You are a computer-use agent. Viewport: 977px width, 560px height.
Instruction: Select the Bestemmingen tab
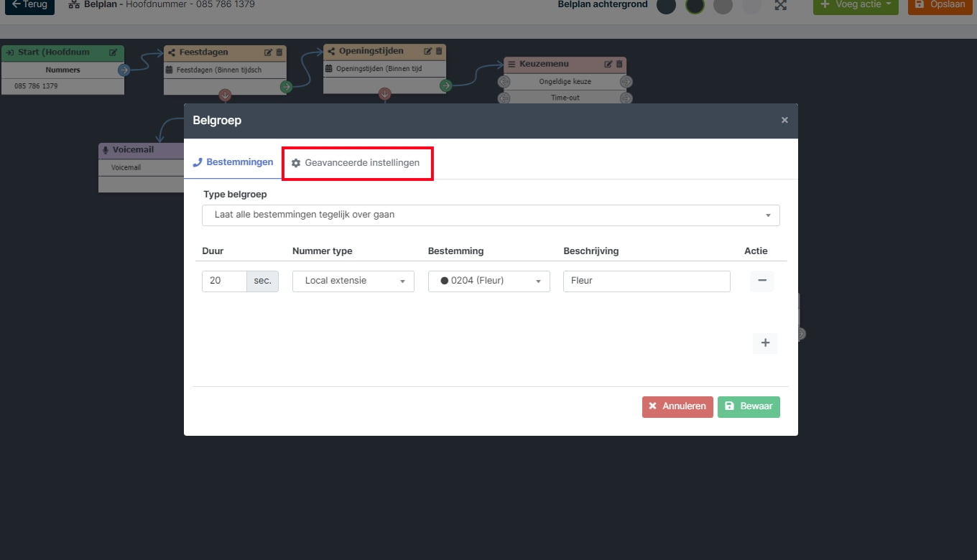(233, 162)
